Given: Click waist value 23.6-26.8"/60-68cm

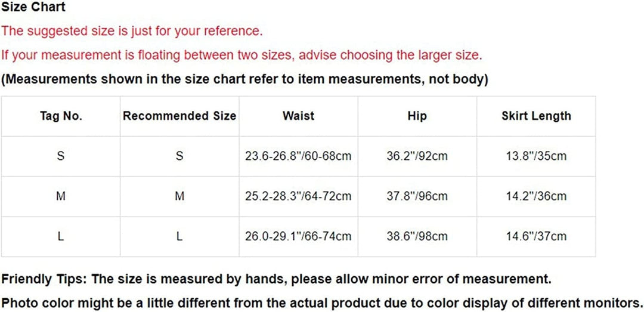Looking at the screenshot, I should click(x=298, y=156).
